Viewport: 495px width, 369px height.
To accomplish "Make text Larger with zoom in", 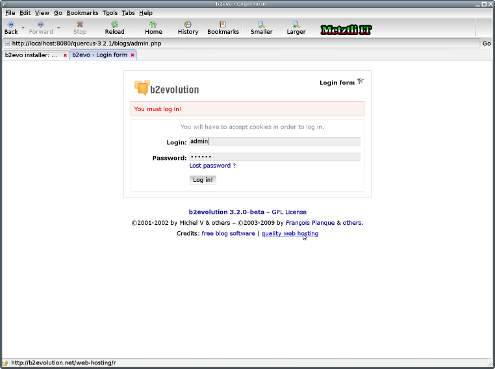I will pyautogui.click(x=296, y=28).
